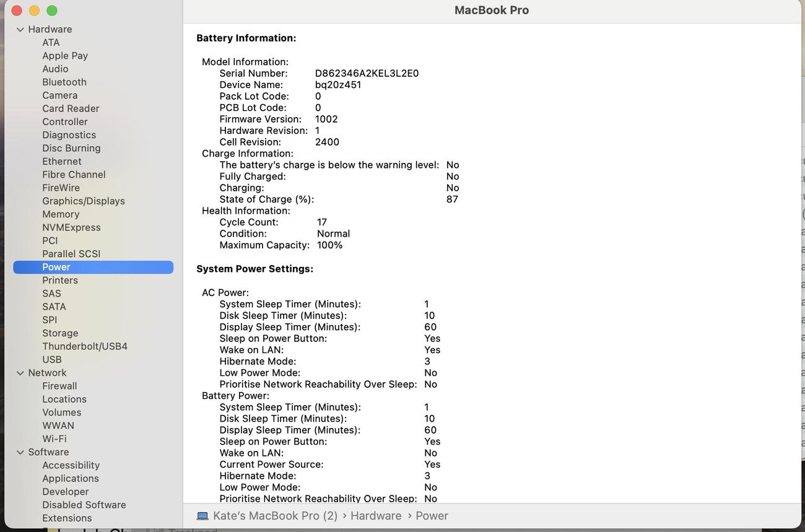The image size is (805, 532).
Task: Select Printers in the sidebar
Action: click(60, 281)
